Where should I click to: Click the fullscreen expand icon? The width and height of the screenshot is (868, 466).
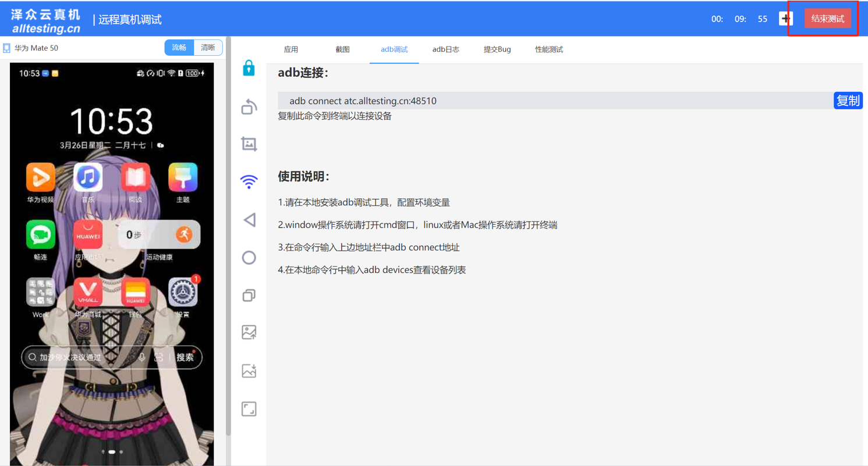click(x=249, y=409)
